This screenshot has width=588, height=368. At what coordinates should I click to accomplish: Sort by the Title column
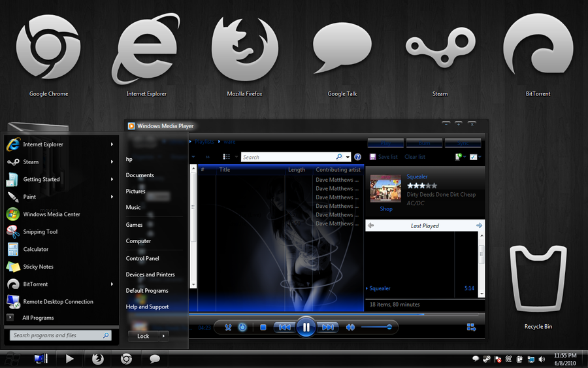tap(250, 169)
